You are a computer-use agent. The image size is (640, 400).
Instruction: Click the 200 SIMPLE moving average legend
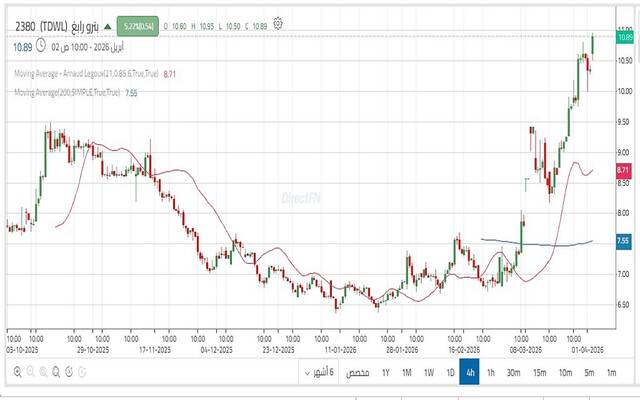tap(66, 93)
